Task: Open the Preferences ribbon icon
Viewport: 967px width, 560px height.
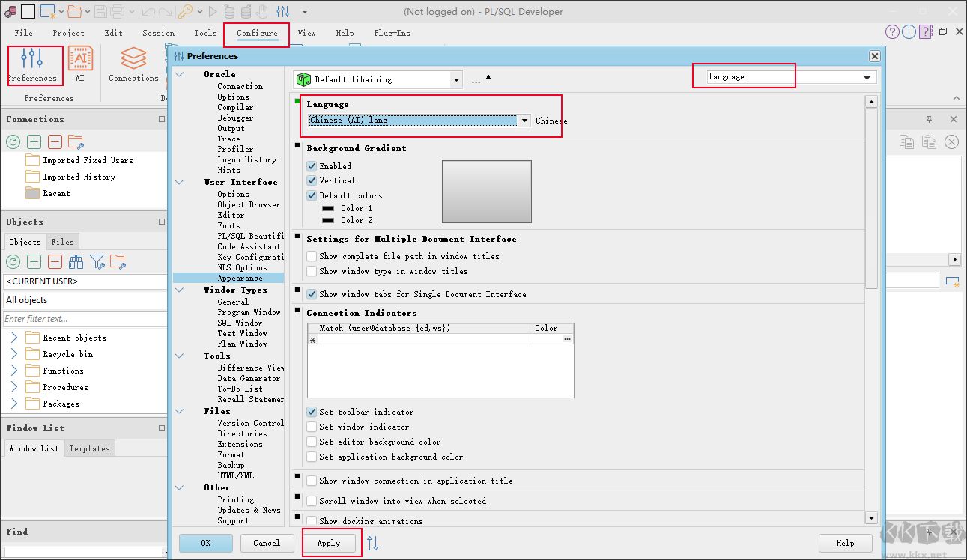Action: (33, 66)
